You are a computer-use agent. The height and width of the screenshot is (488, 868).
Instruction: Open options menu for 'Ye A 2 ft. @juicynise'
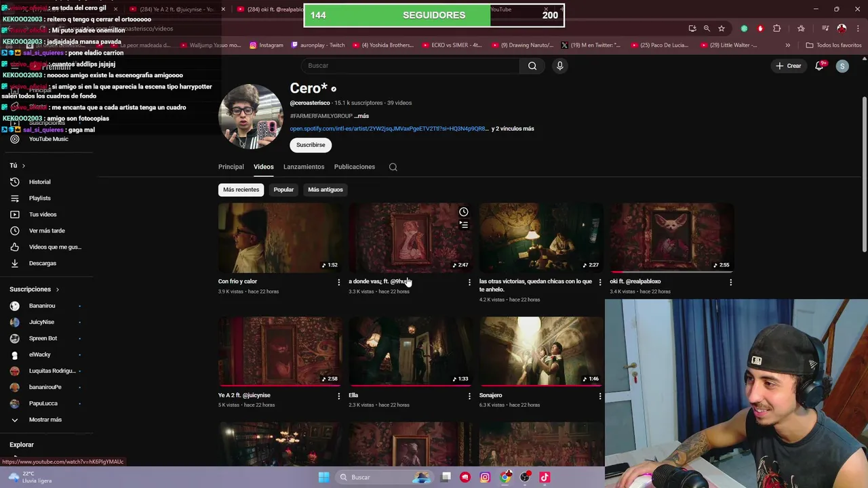point(338,396)
